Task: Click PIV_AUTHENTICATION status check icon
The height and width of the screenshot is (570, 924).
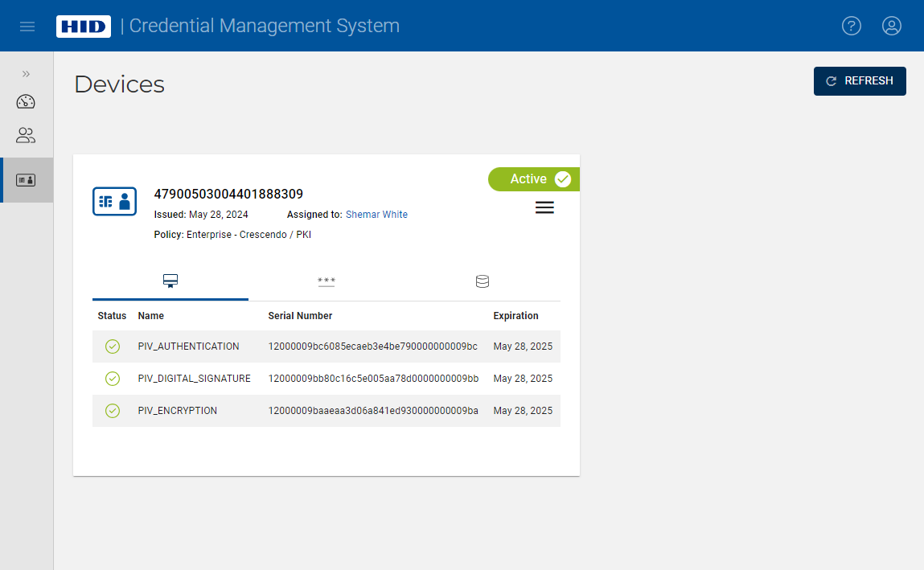Action: (113, 347)
